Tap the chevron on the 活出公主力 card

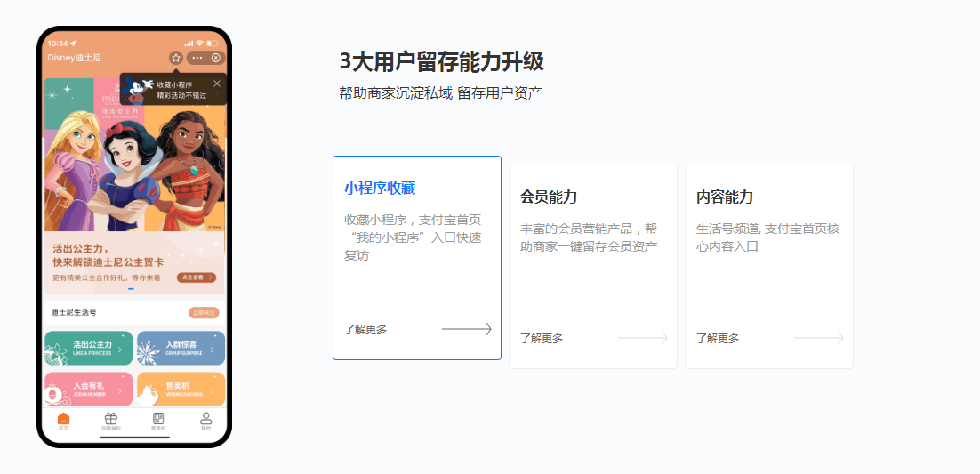click(120, 349)
